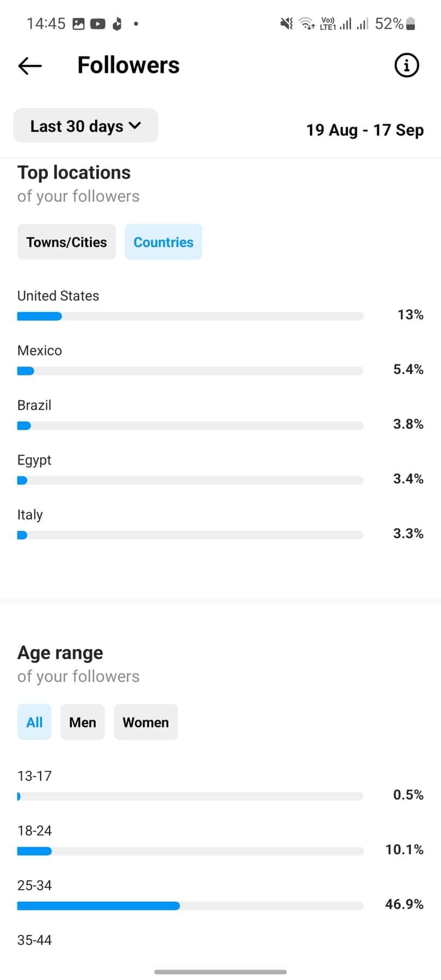This screenshot has width=441, height=980.
Task: Tap the battery icon in status bar
Action: pyautogui.click(x=411, y=23)
